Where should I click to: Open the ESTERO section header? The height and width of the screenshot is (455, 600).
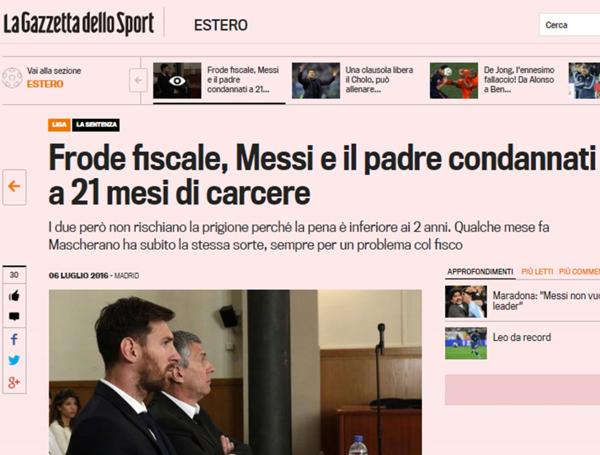pos(221,25)
